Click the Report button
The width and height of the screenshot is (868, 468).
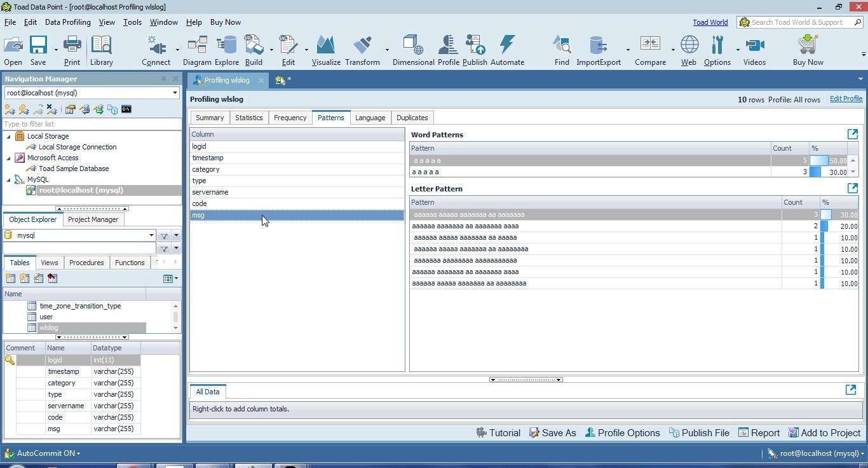click(759, 433)
